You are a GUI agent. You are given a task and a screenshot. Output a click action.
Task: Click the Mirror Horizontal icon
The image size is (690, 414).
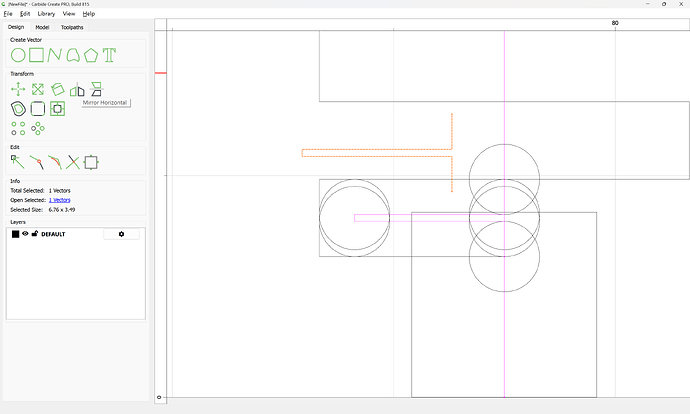click(77, 89)
